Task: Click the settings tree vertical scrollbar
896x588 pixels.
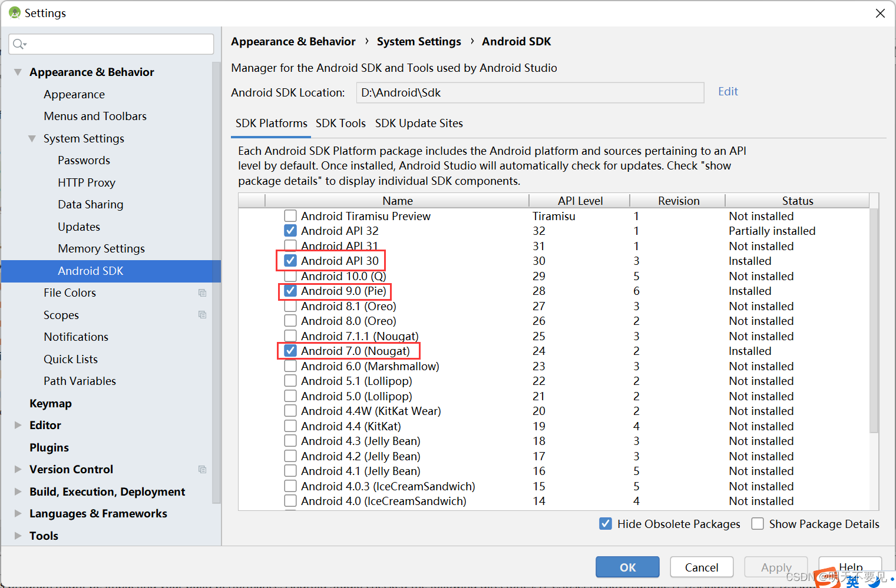Action: click(x=216, y=283)
